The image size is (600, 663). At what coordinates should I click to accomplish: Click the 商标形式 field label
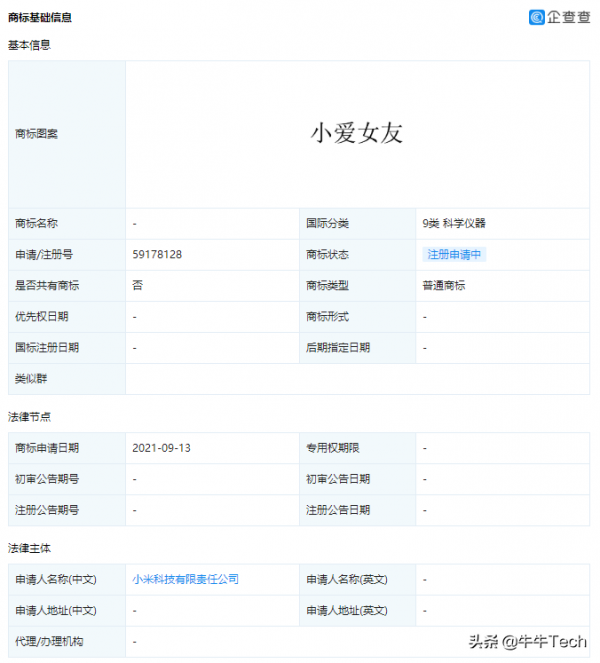pos(327,316)
